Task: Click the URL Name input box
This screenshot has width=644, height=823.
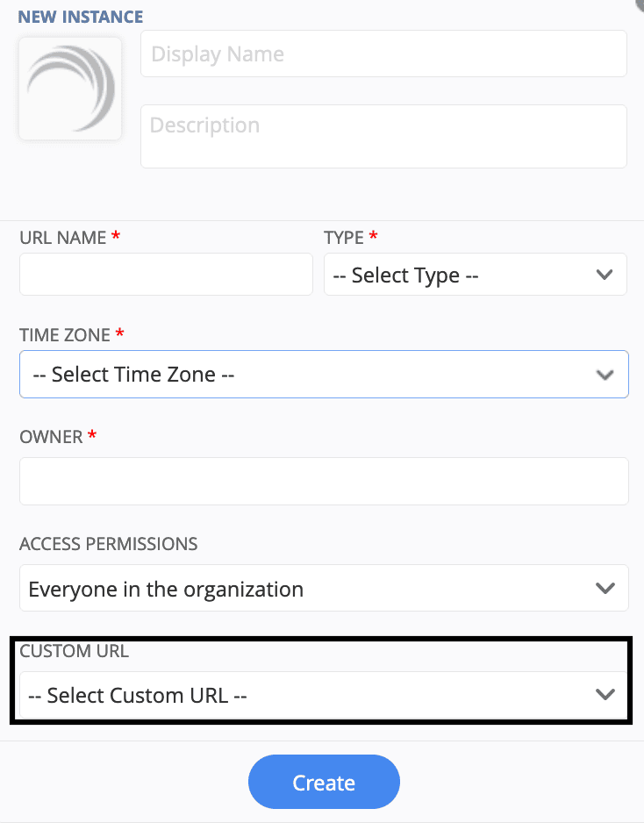Action: pyautogui.click(x=166, y=275)
